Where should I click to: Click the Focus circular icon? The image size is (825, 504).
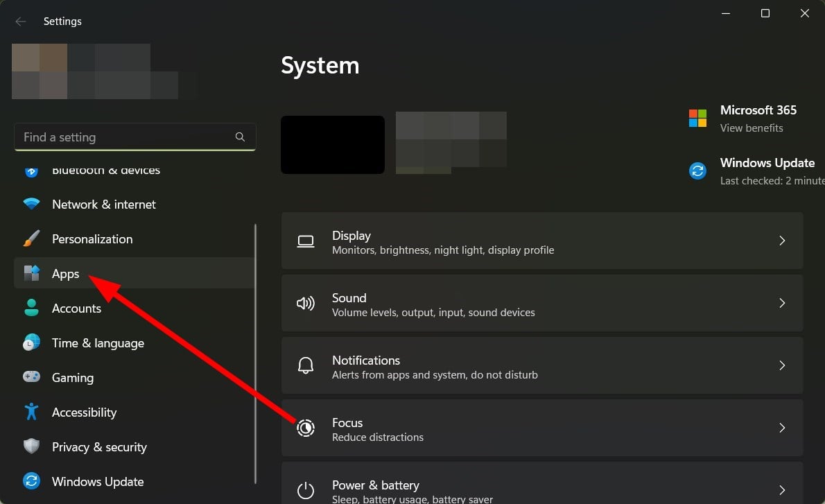306,428
